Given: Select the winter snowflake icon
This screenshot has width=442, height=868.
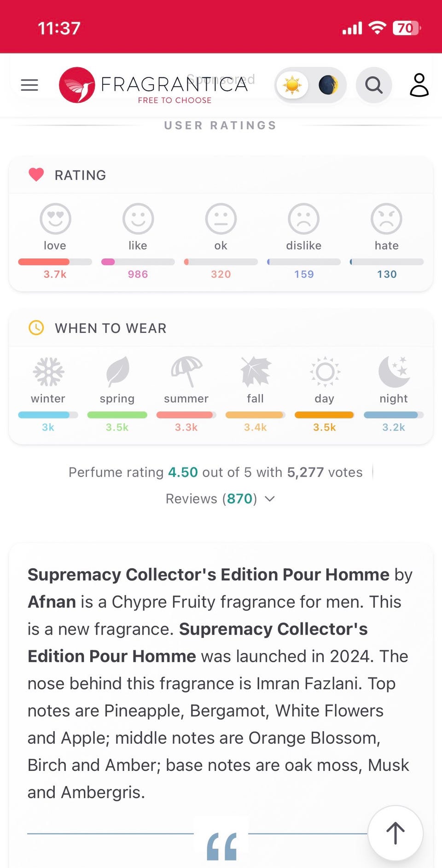Looking at the screenshot, I should (x=48, y=372).
